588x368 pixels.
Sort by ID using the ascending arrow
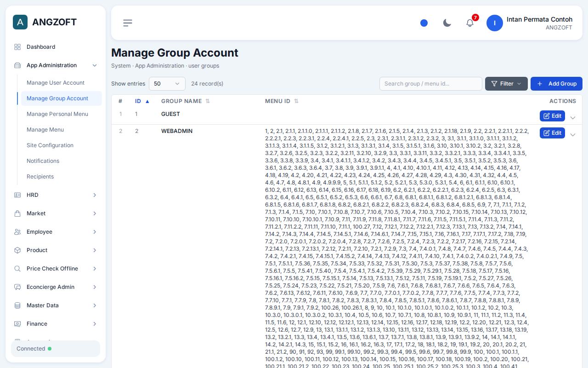point(147,101)
